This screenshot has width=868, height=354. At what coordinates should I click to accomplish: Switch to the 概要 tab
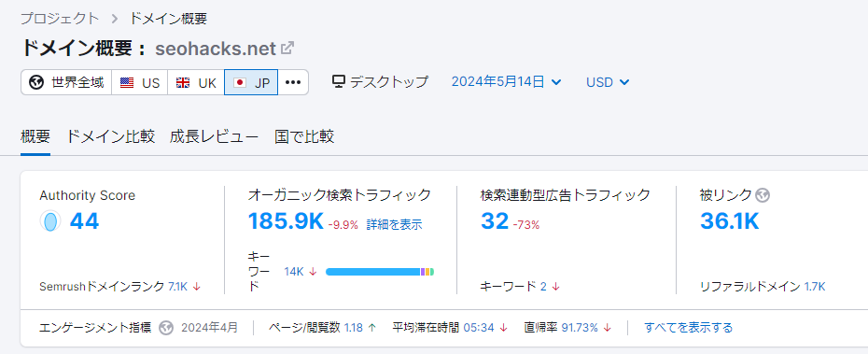[35, 136]
